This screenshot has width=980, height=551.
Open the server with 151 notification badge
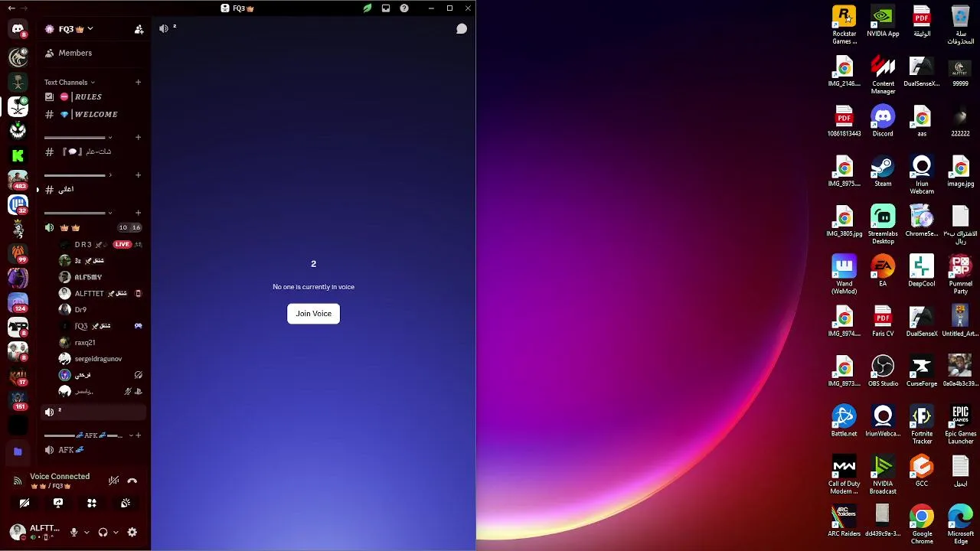(18, 400)
